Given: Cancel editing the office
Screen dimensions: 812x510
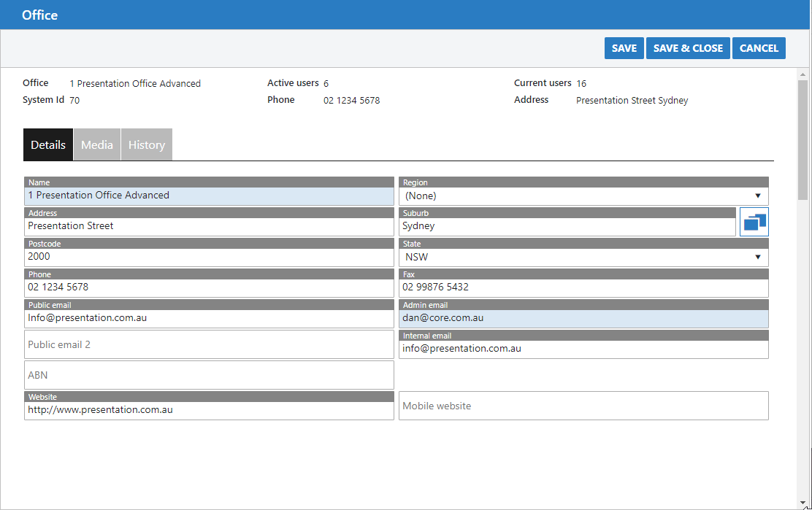Looking at the screenshot, I should [759, 48].
